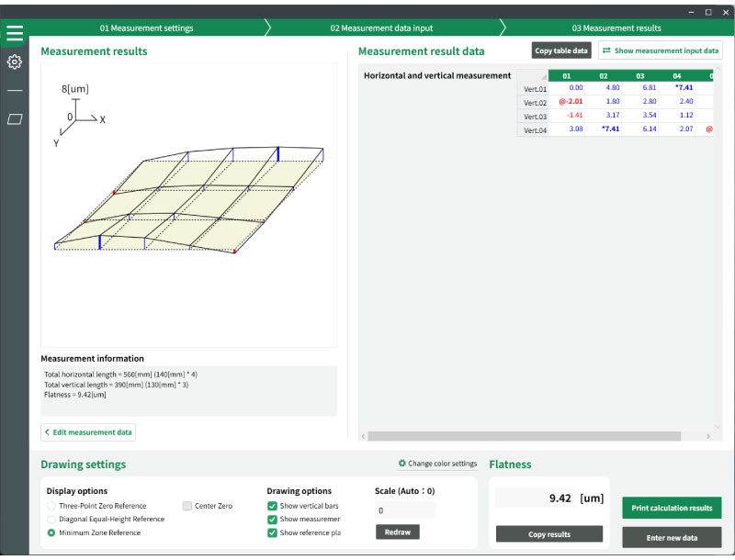Go back via Edit measurement data

coord(88,432)
